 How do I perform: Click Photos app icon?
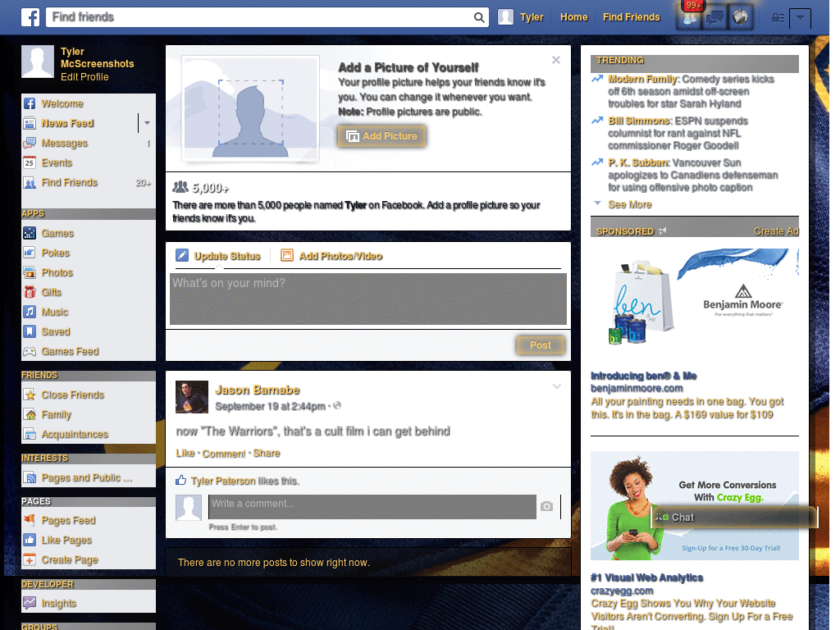30,272
